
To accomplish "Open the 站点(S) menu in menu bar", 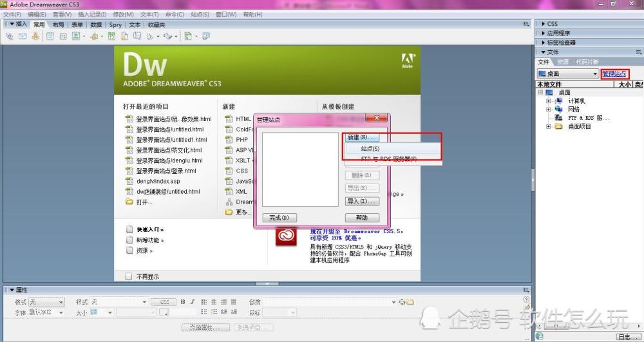I will tap(200, 14).
